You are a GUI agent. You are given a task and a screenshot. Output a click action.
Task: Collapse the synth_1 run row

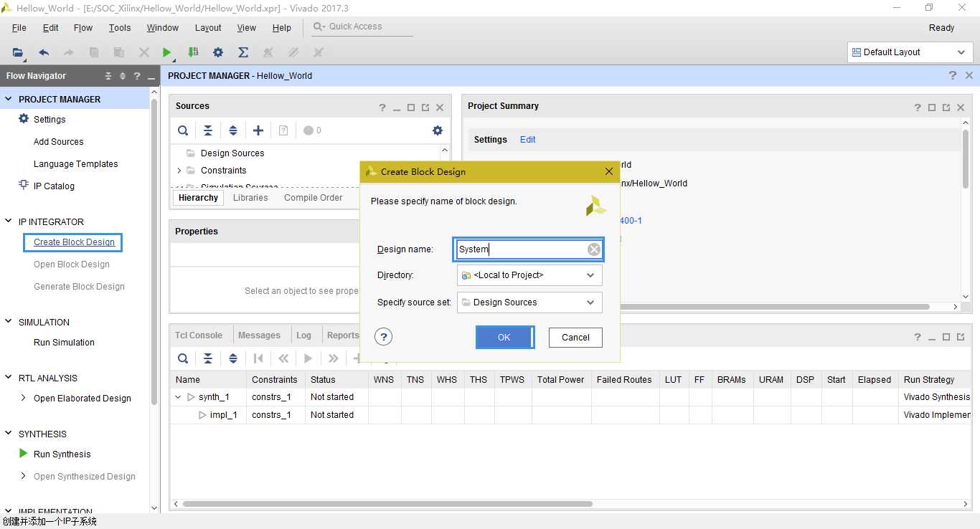click(179, 397)
